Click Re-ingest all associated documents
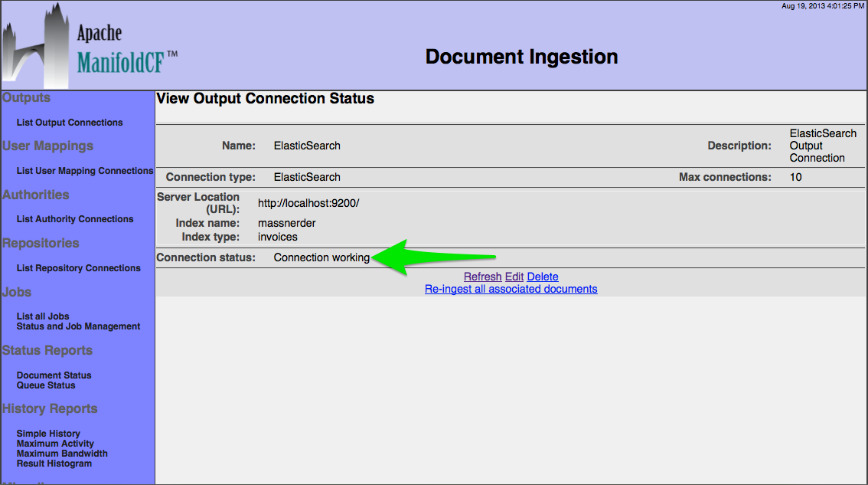 (511, 289)
